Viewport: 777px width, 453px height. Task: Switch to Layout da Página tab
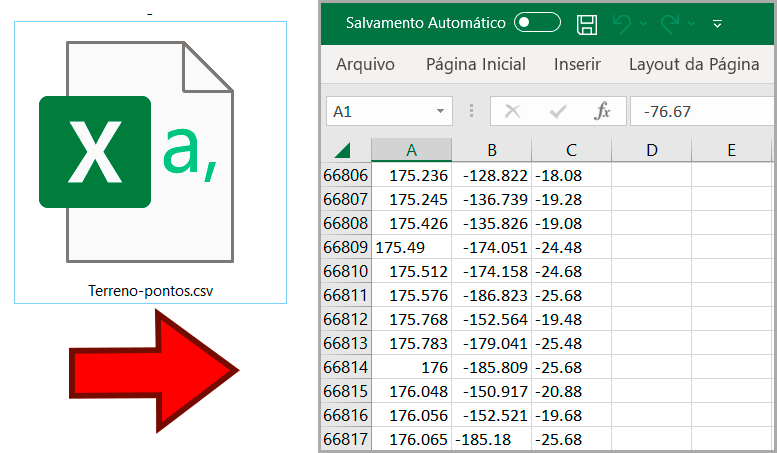tap(694, 65)
